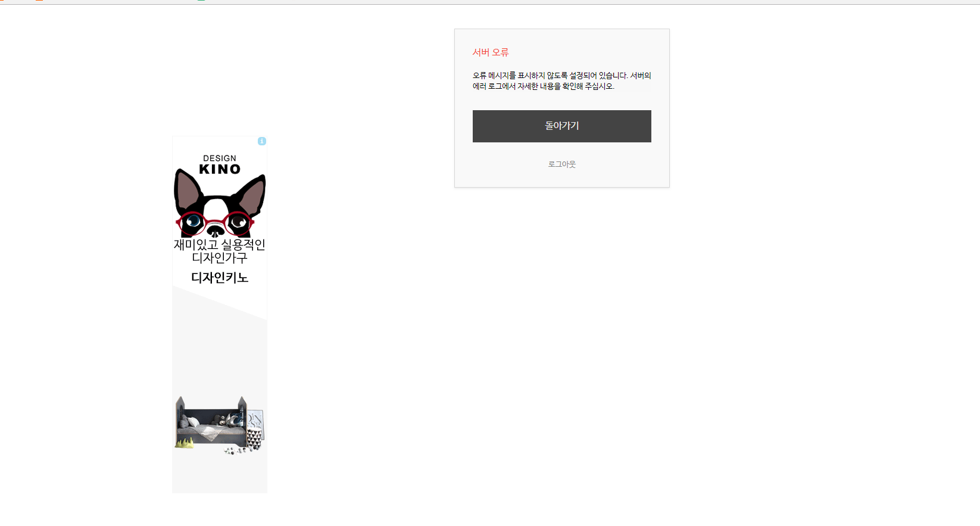
Task: Click the crescent moon pillow on the bed
Action: [x=232, y=421]
